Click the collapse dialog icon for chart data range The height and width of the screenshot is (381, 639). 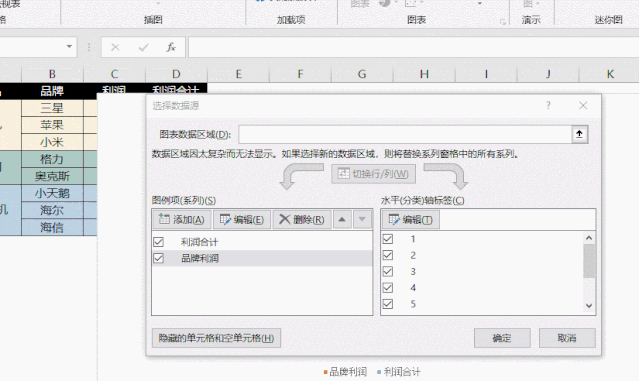tap(579, 134)
